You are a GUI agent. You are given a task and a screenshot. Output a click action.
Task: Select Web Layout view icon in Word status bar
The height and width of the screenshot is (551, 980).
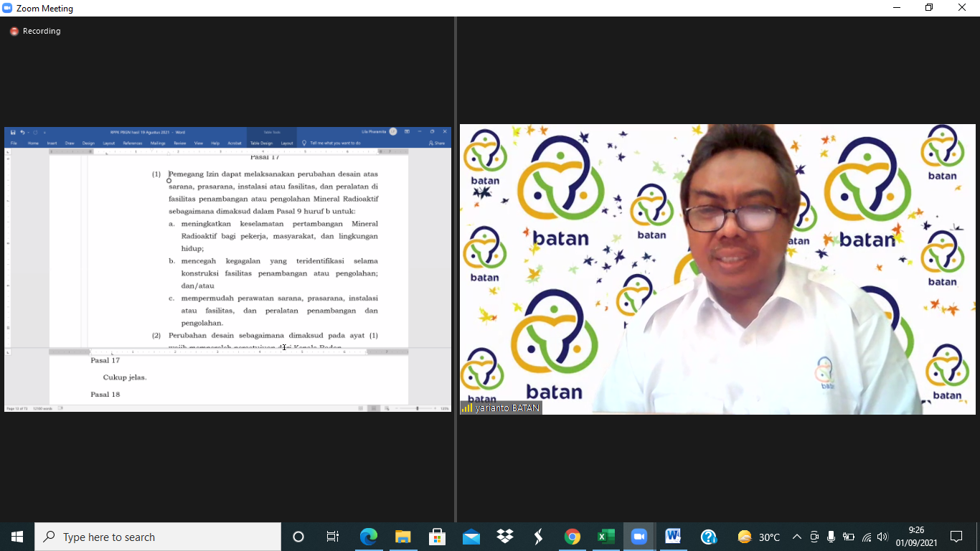click(x=387, y=408)
